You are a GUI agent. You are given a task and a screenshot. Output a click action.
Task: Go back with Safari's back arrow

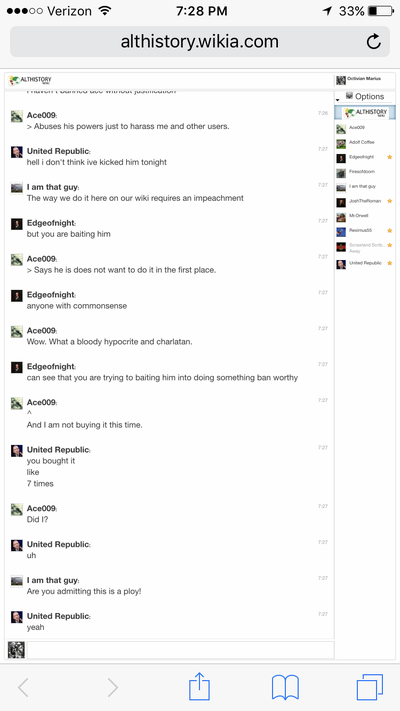pyautogui.click(x=23, y=688)
